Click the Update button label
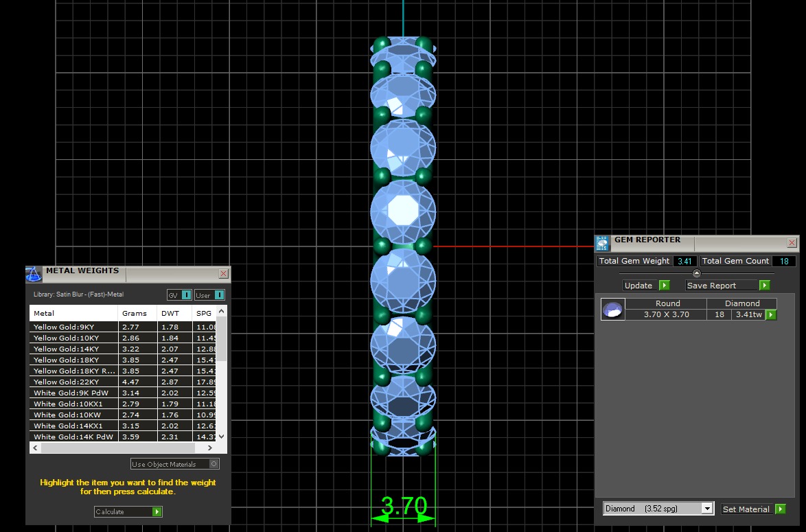Viewport: 806px width, 532px height. (x=638, y=286)
